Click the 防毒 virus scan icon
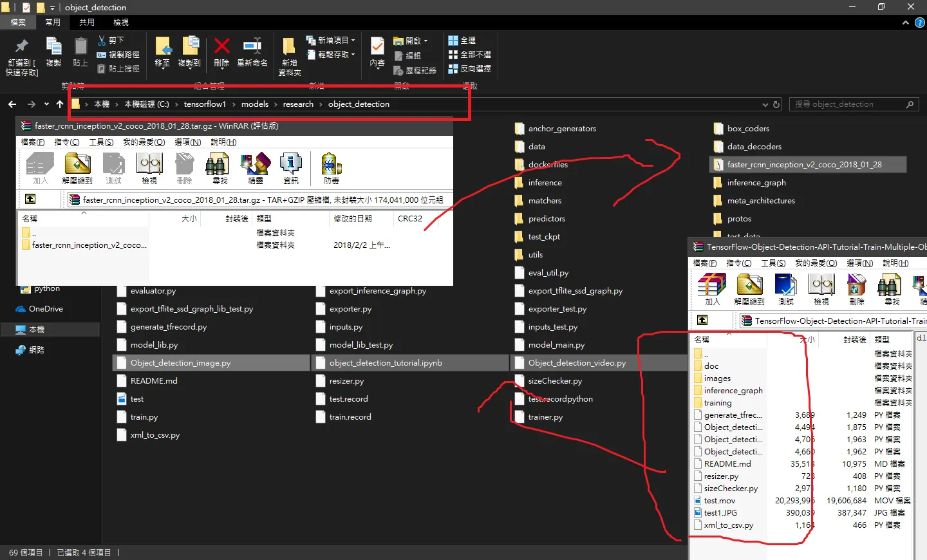The image size is (927, 560). point(332,169)
